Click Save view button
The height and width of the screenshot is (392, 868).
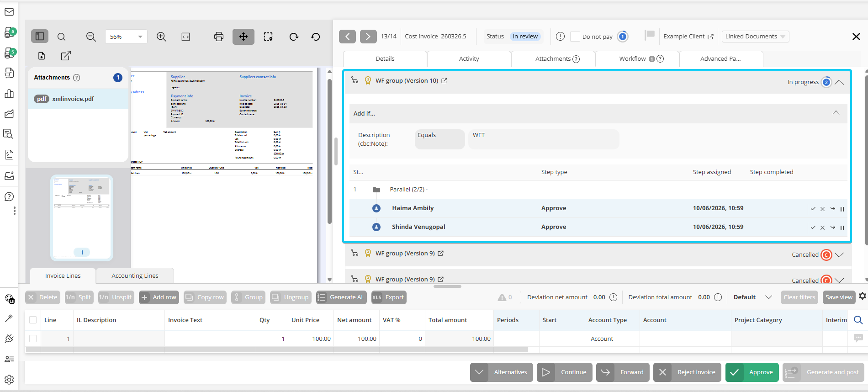pos(839,297)
